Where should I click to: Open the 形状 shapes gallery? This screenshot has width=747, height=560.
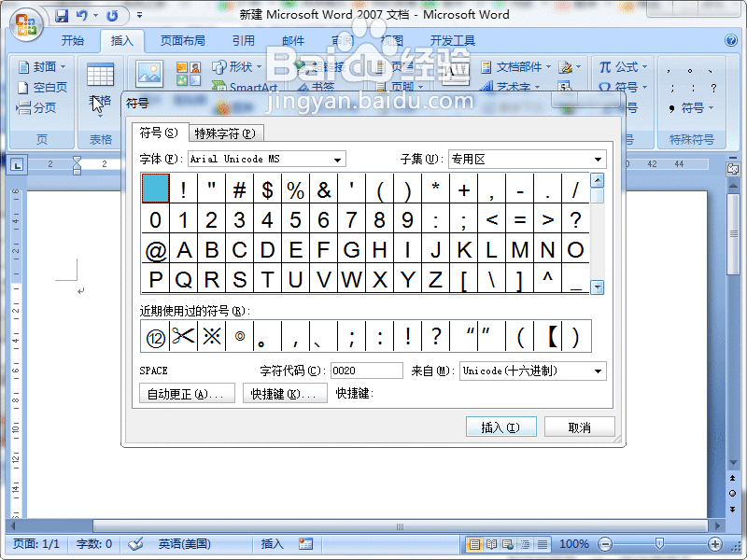point(237,66)
